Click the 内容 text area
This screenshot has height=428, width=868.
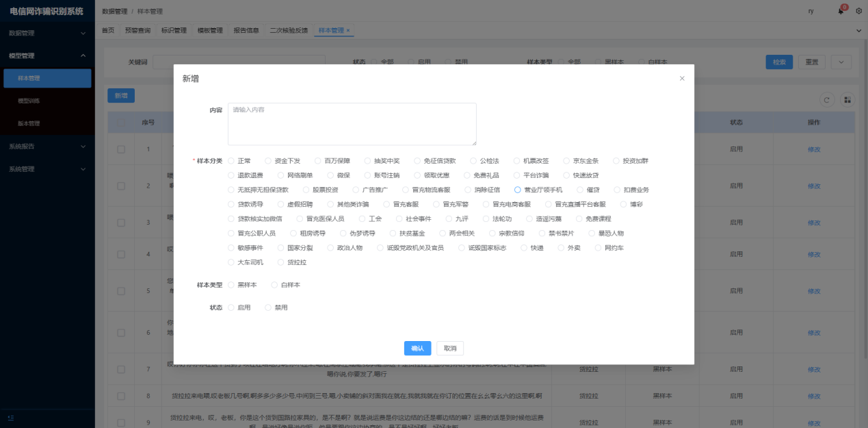(x=352, y=124)
